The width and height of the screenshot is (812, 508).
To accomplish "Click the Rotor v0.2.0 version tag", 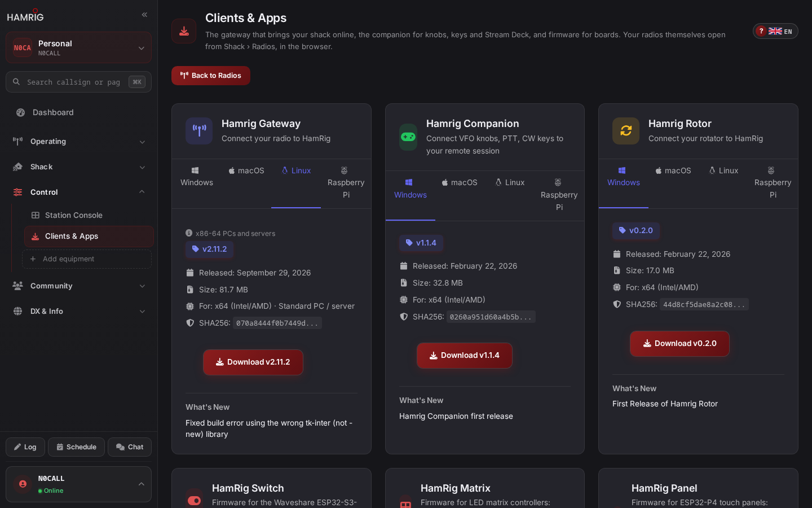I will tap(636, 230).
